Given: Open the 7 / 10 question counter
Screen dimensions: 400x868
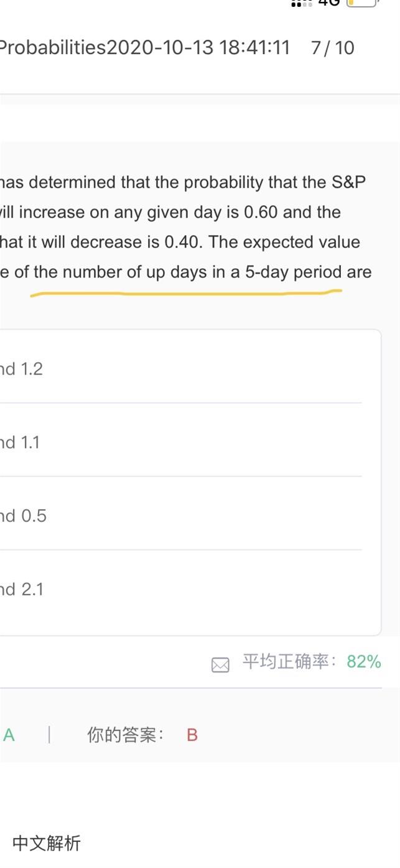Looking at the screenshot, I should pyautogui.click(x=332, y=48).
